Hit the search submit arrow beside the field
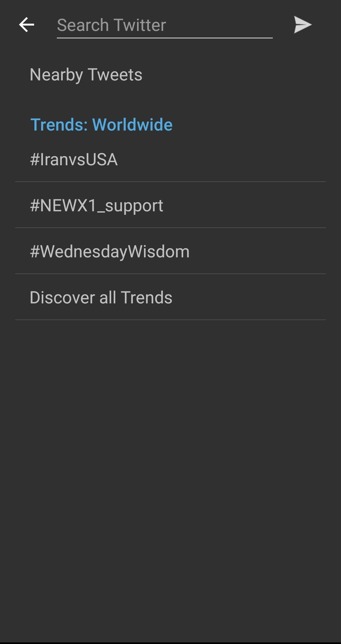Screen dimensions: 341x644 point(303,25)
